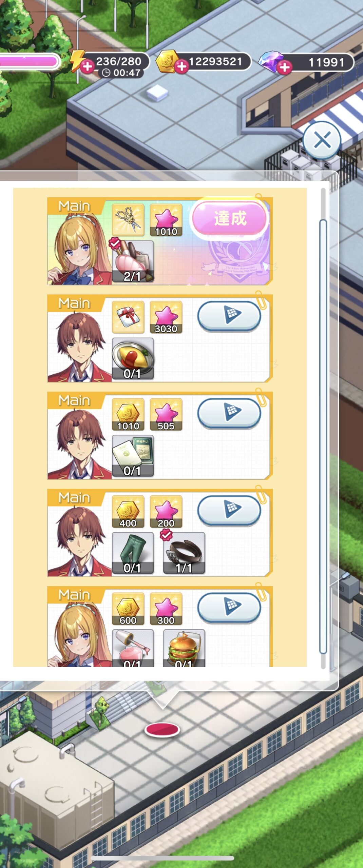Open the omelette rice item 0/1

click(x=133, y=358)
